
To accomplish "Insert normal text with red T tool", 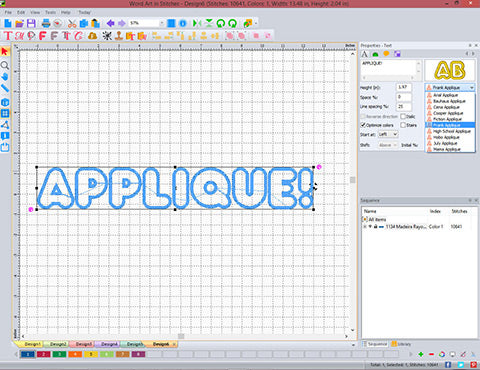I will point(8,36).
